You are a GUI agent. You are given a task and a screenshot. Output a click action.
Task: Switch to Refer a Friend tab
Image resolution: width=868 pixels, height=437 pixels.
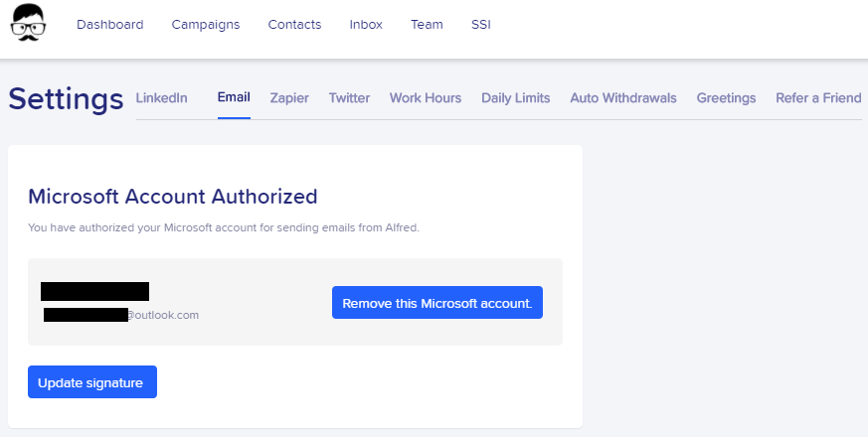point(818,98)
